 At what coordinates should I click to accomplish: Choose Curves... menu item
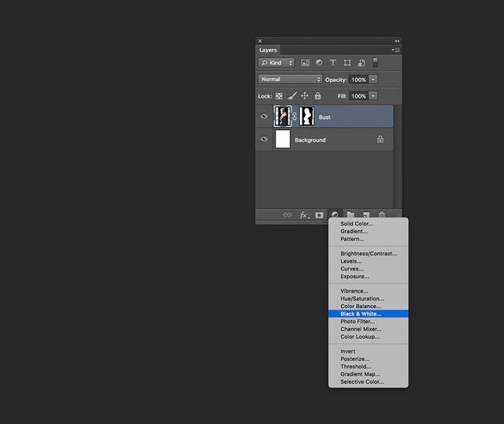(369, 269)
